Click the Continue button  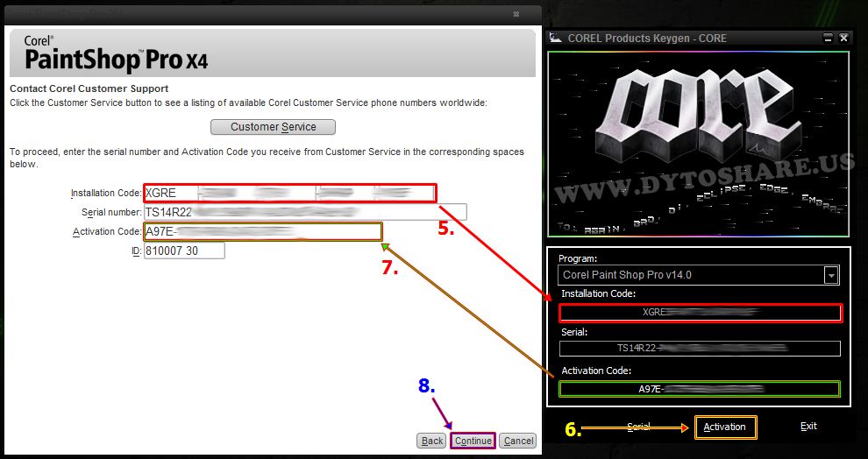(473, 441)
